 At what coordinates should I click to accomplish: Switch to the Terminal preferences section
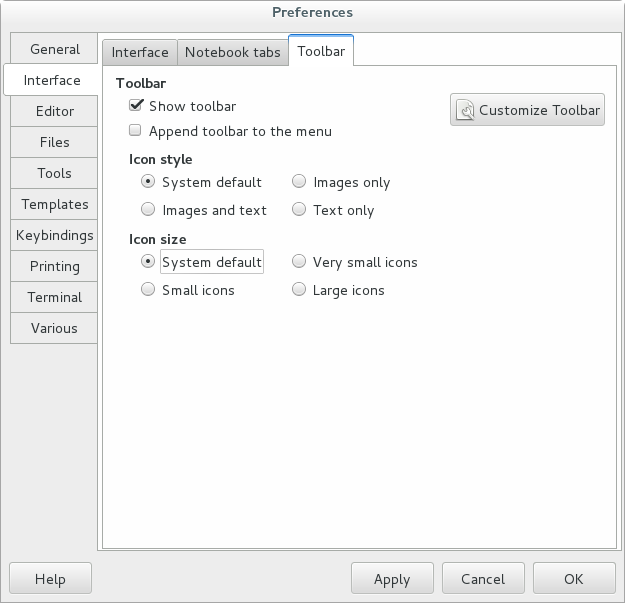click(x=55, y=297)
